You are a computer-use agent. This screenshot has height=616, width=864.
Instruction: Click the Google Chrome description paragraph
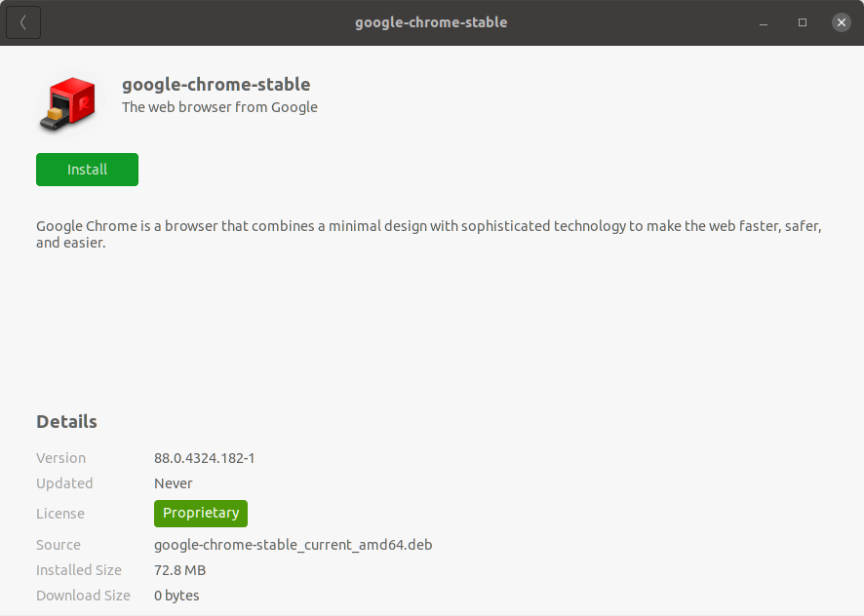(x=429, y=234)
